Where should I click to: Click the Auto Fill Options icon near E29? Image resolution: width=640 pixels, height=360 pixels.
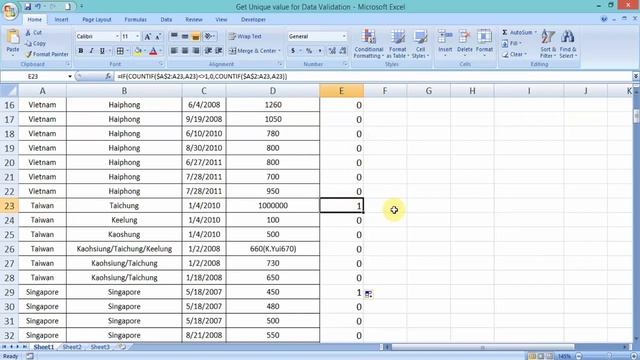(x=369, y=294)
